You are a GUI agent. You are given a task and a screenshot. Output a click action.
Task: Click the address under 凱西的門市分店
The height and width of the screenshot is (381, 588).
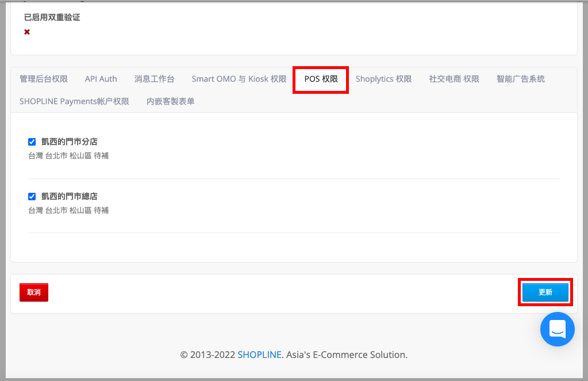[68, 155]
